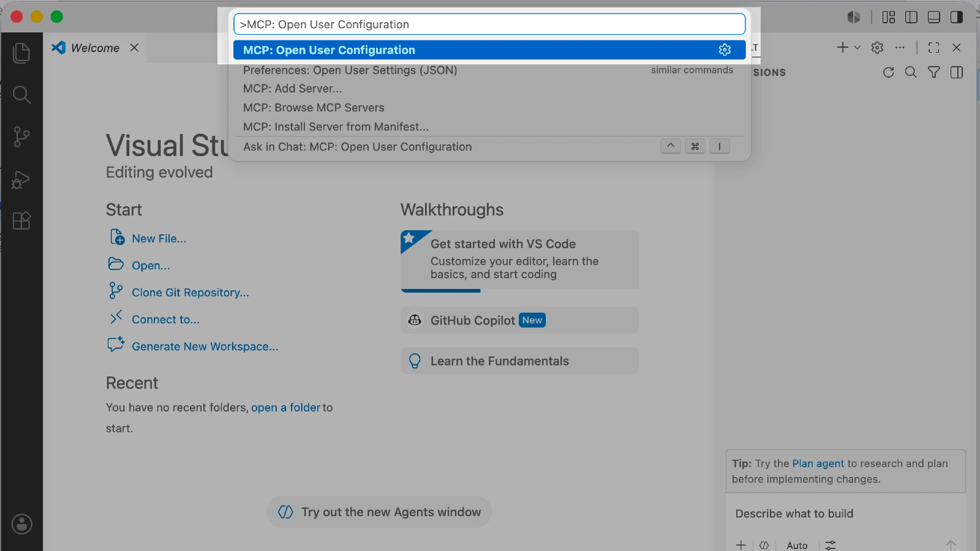
Task: Select Ask in Chat: MCP: Open User Configuration
Action: [489, 147]
